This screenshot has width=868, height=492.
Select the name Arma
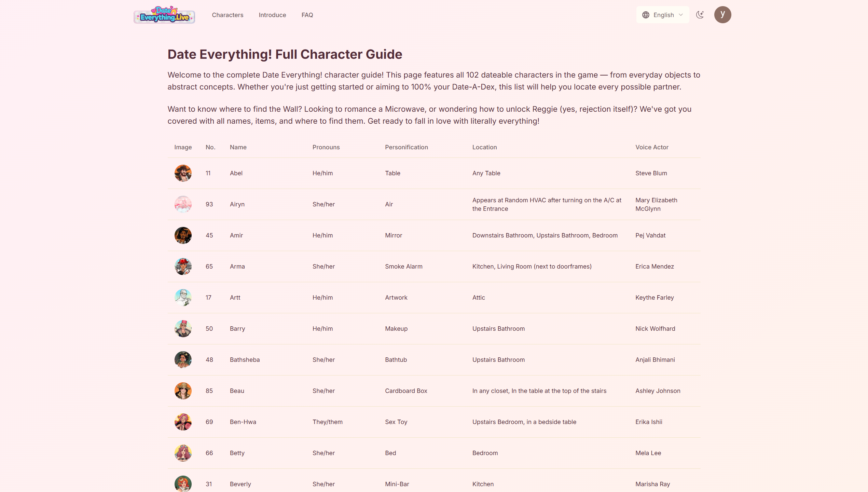click(x=237, y=266)
